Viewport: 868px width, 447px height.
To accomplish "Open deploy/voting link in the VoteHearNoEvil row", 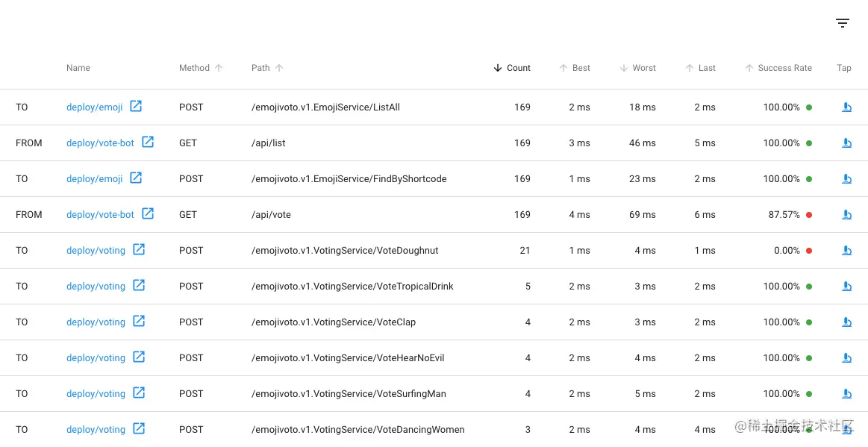I will pyautogui.click(x=96, y=358).
